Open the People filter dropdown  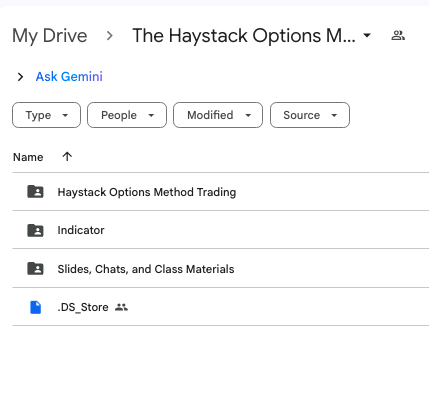(127, 115)
